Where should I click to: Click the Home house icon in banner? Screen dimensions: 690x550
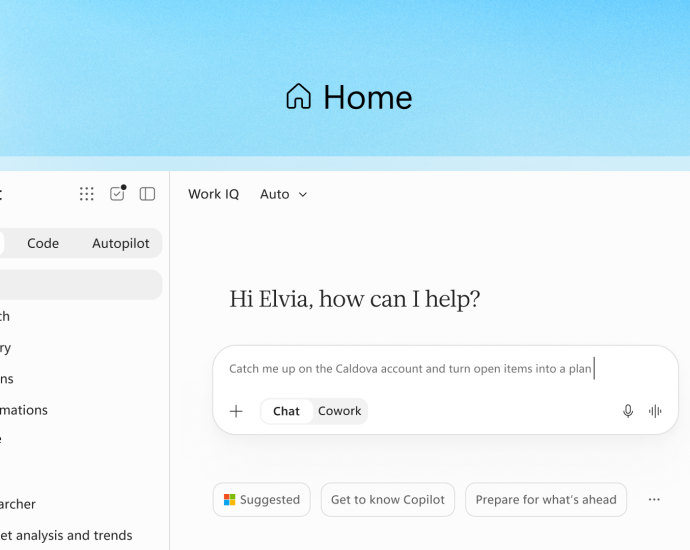(299, 96)
